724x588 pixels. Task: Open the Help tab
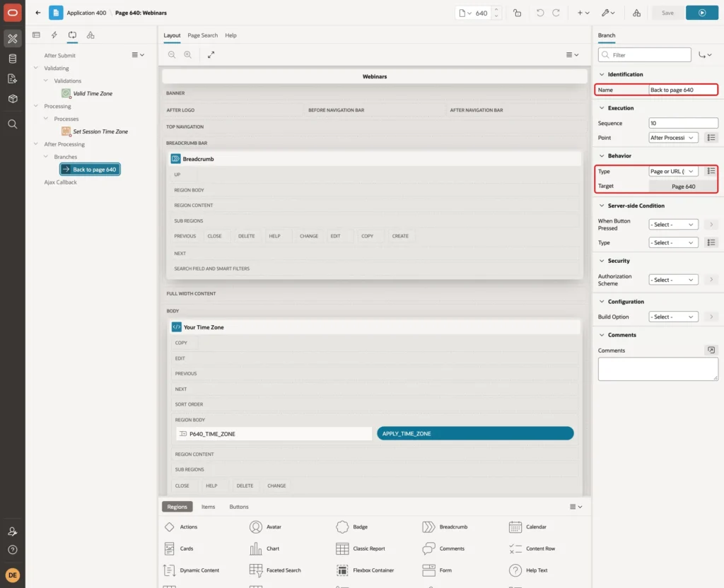[x=230, y=35]
